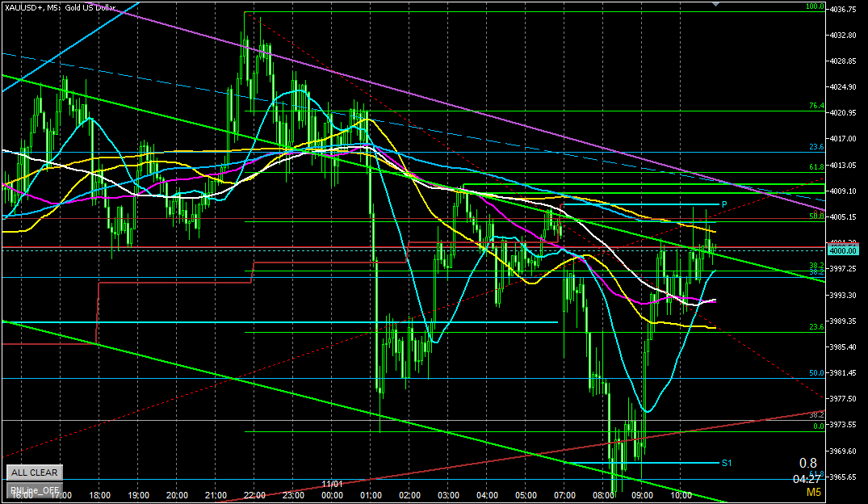Select the S1 support level label
The image size is (868, 504).
(x=727, y=463)
